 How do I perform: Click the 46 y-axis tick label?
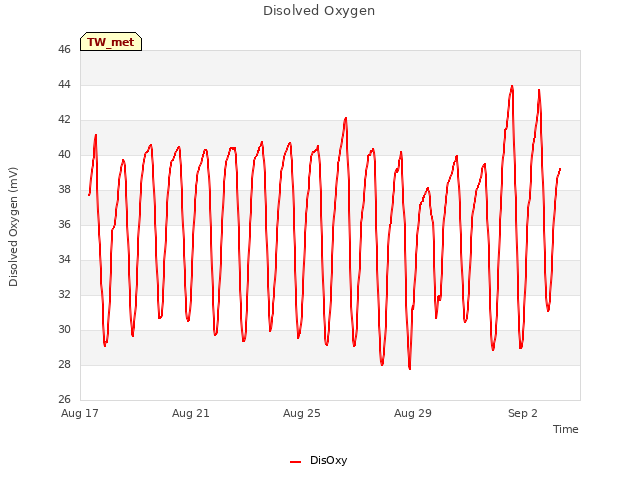tap(64, 49)
